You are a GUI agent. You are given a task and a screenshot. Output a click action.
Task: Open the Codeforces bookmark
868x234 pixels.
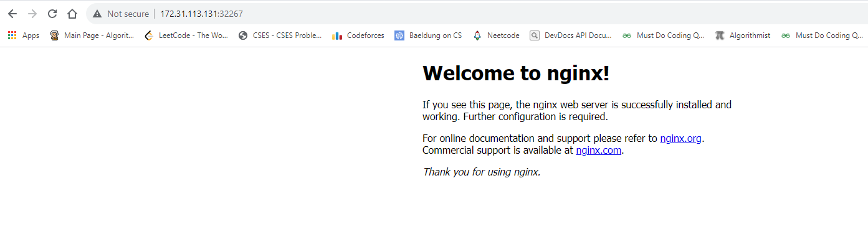pos(358,35)
